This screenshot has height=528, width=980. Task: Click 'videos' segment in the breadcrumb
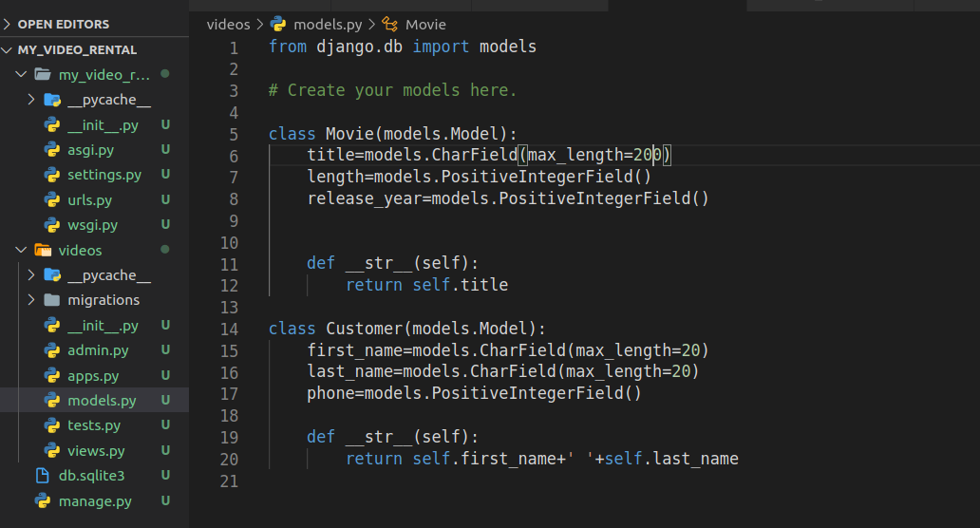point(228,25)
